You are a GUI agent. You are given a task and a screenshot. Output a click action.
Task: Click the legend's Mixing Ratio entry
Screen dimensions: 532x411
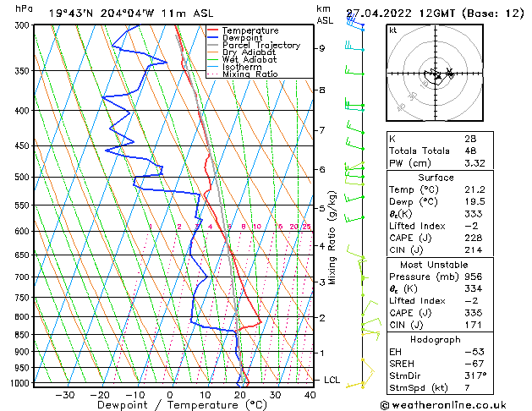(x=250, y=74)
